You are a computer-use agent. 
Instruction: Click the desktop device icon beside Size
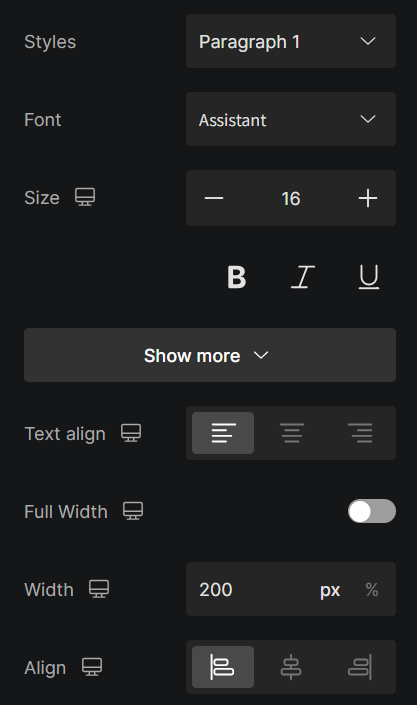[85, 197]
